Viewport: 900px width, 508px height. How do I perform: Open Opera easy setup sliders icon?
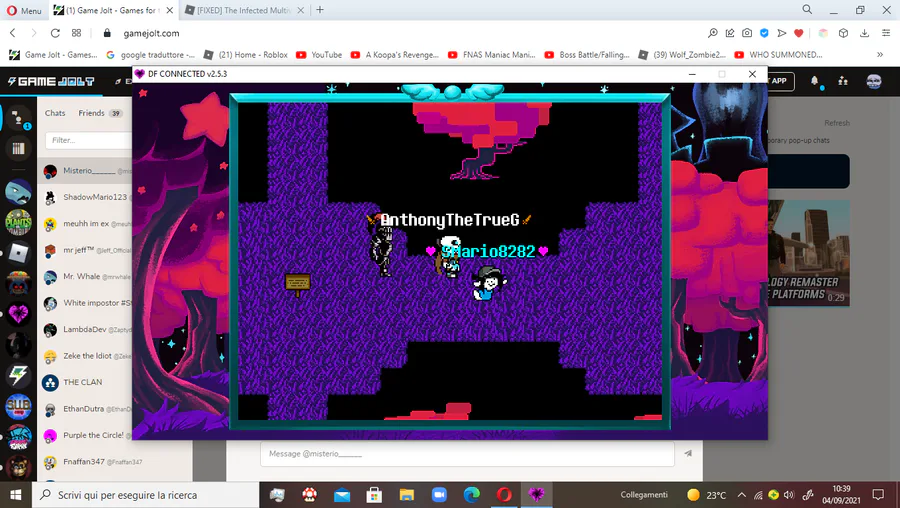(886, 33)
